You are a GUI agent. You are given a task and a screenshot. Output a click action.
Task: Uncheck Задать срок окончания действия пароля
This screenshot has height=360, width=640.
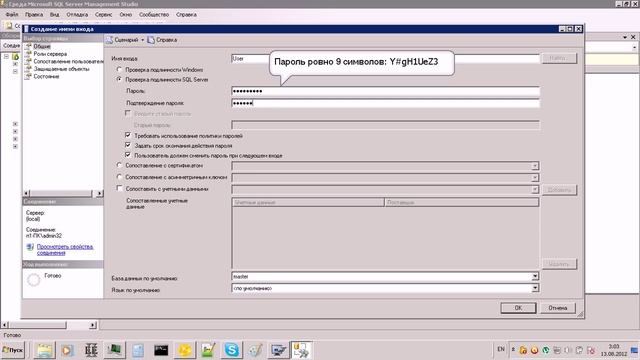coord(128,145)
